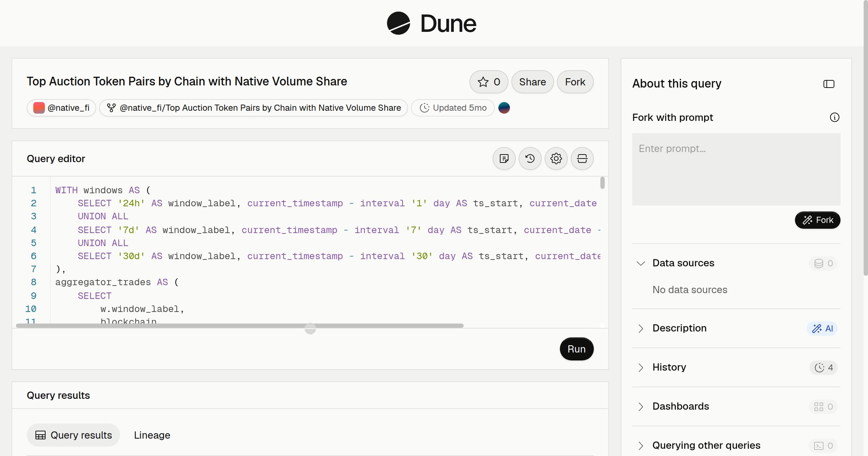Click the Share button
Viewport: 868px width, 456px height.
point(532,82)
